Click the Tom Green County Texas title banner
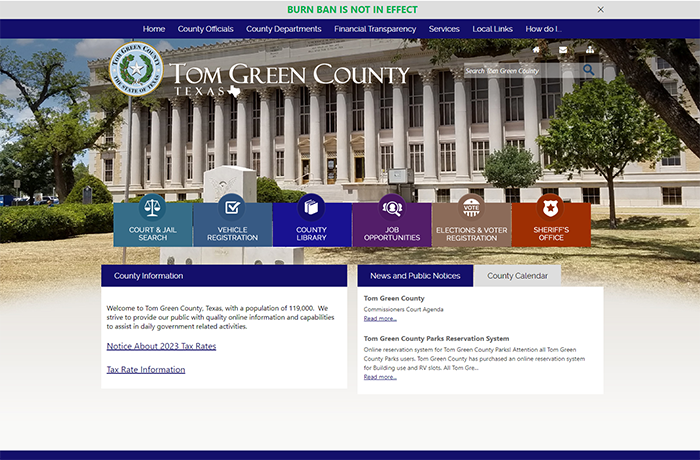Viewport: 700px width, 460px height. 289,79
